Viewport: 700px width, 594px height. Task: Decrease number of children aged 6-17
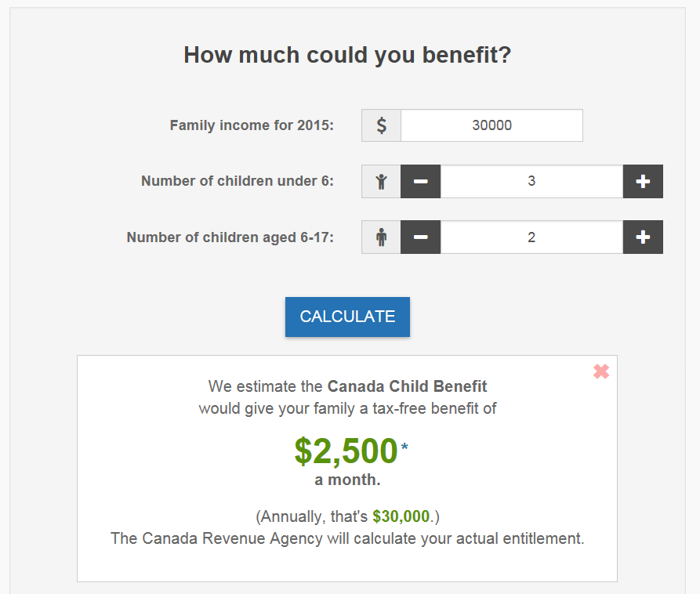[x=421, y=237]
